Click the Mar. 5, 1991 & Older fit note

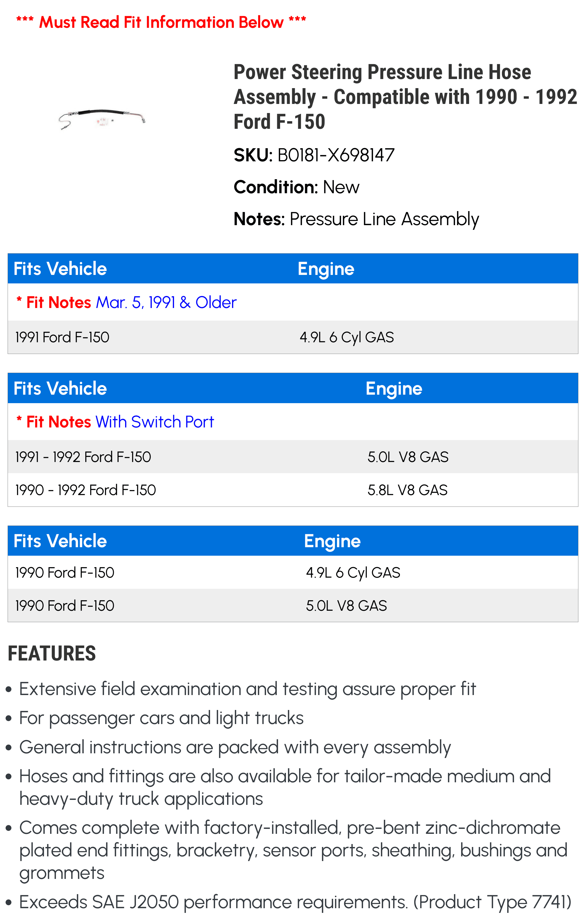click(x=166, y=302)
